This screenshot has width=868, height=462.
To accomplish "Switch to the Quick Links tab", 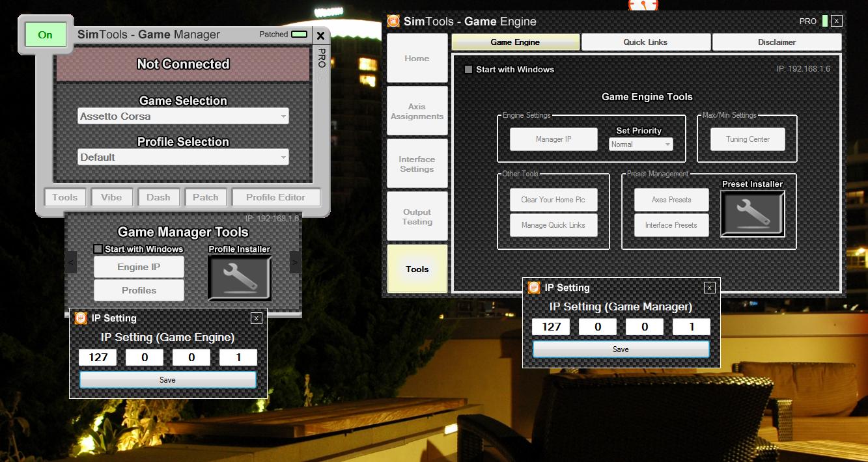I will coord(645,42).
